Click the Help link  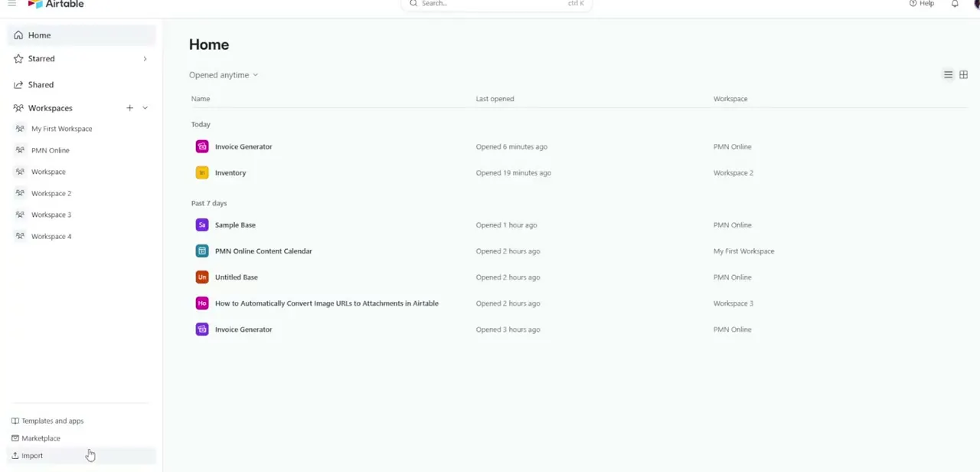tap(926, 4)
